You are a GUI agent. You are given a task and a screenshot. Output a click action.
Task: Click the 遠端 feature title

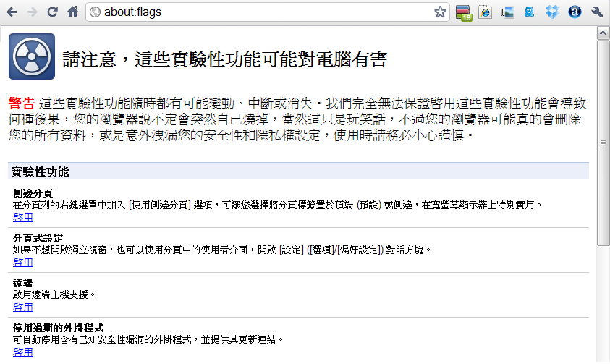coord(22,283)
